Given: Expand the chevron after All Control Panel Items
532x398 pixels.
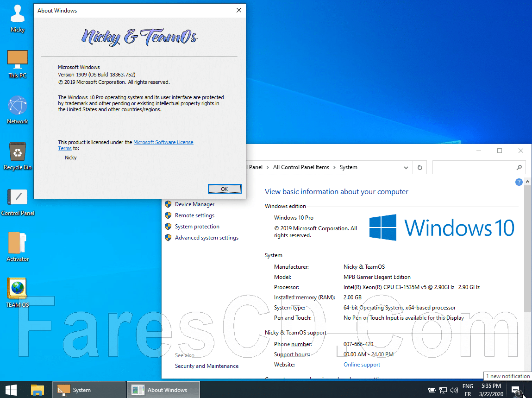Looking at the screenshot, I should tap(335, 167).
